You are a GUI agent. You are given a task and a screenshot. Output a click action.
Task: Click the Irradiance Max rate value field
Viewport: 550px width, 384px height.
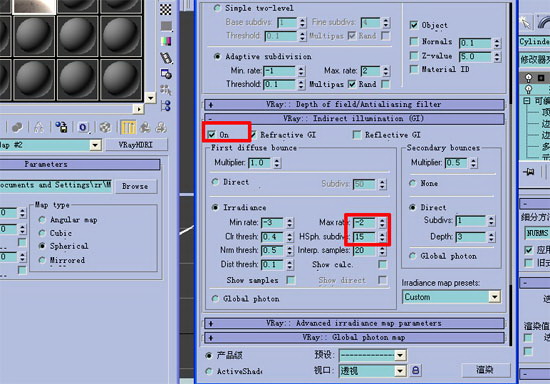click(x=364, y=223)
